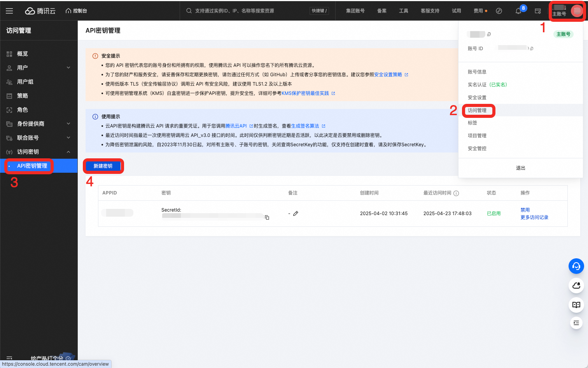Viewport: 588px width, 368px height.
Task: Click the circular icon beside 费用
Action: click(x=499, y=11)
